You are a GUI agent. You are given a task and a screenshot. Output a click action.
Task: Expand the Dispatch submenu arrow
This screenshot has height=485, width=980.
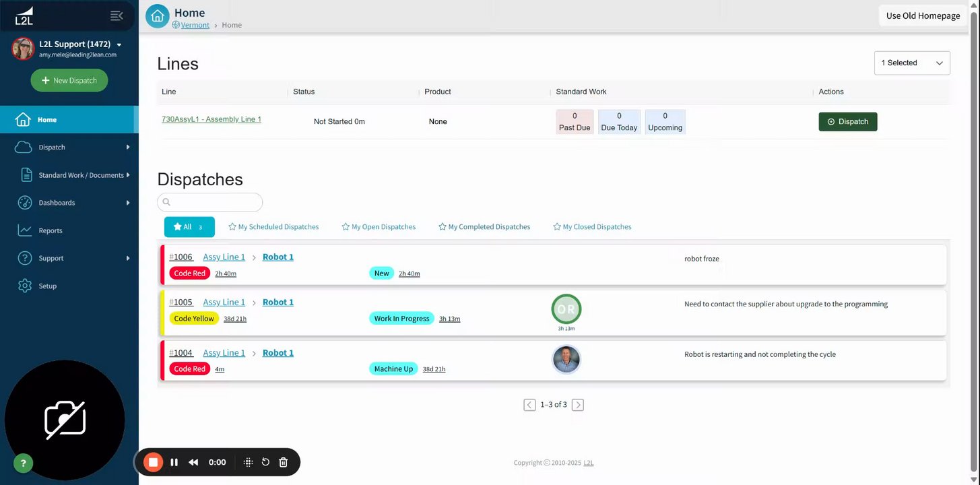click(x=128, y=148)
